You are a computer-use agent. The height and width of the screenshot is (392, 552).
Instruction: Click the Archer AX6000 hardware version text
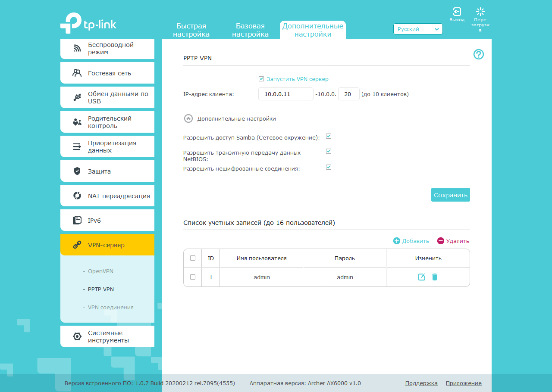click(x=305, y=383)
